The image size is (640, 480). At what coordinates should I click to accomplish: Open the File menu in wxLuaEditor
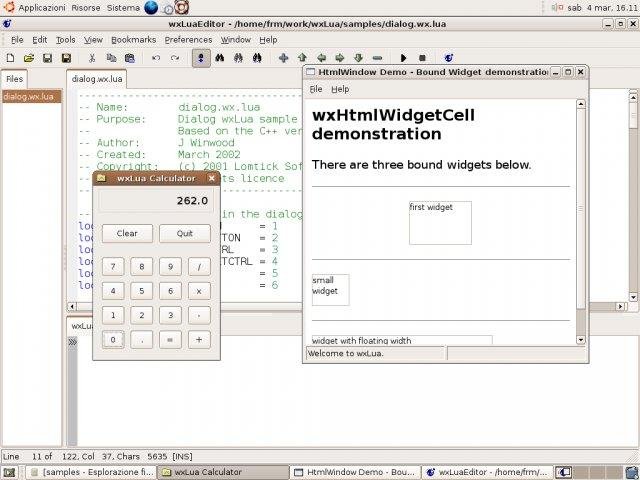click(x=17, y=40)
